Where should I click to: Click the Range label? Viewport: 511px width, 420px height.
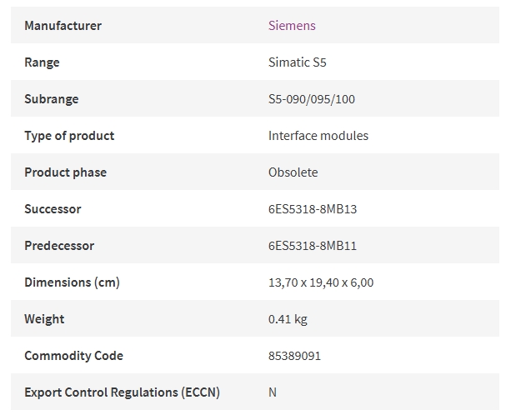tap(42, 62)
